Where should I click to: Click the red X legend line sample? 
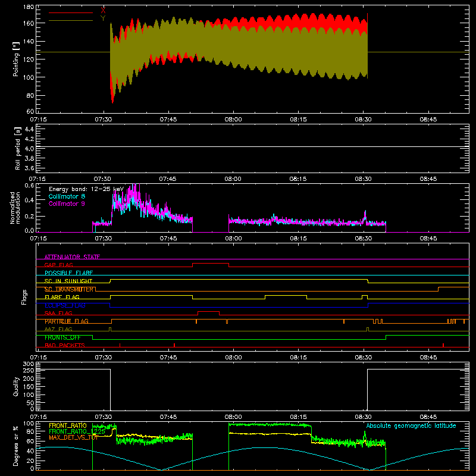[71, 12]
